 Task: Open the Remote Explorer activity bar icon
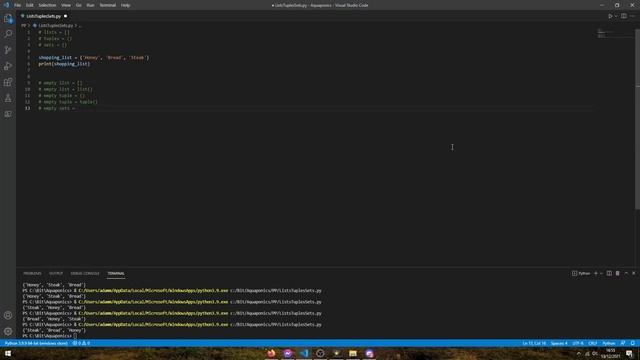pos(8,114)
